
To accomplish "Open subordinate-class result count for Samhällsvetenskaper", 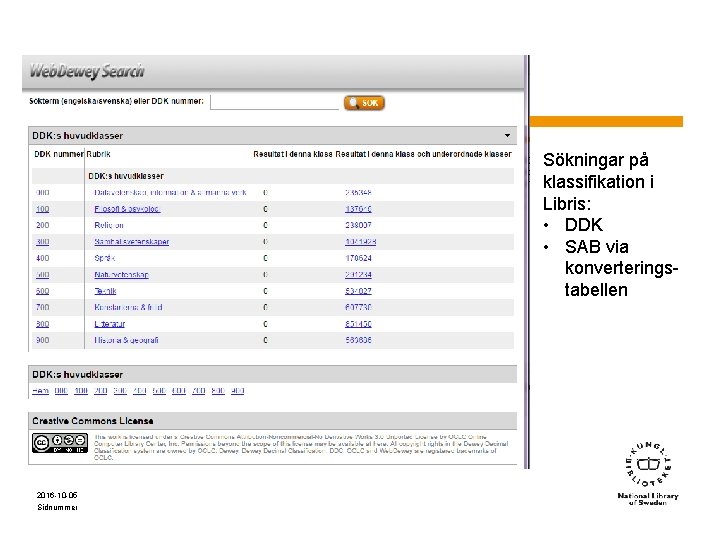I will pos(360,242).
